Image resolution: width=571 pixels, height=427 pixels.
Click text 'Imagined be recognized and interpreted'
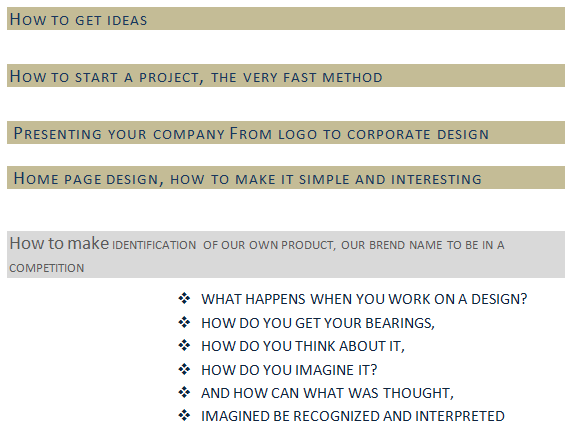pos(353,416)
